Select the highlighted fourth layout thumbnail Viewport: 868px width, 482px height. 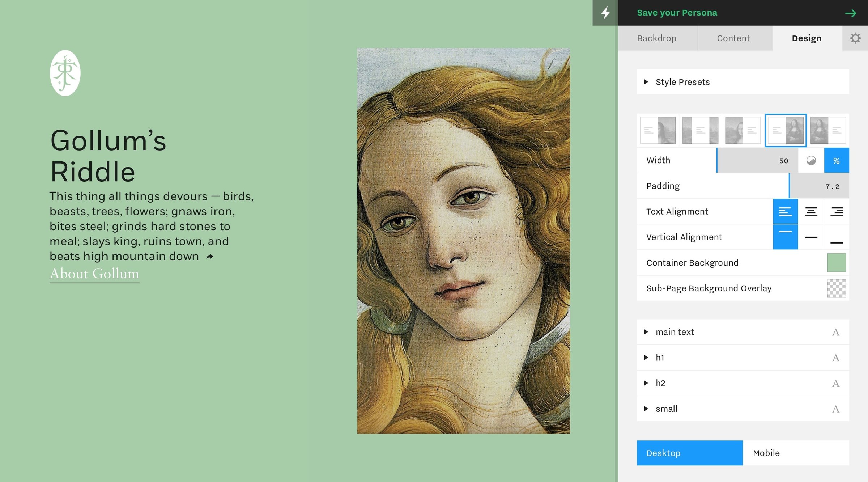tap(786, 130)
